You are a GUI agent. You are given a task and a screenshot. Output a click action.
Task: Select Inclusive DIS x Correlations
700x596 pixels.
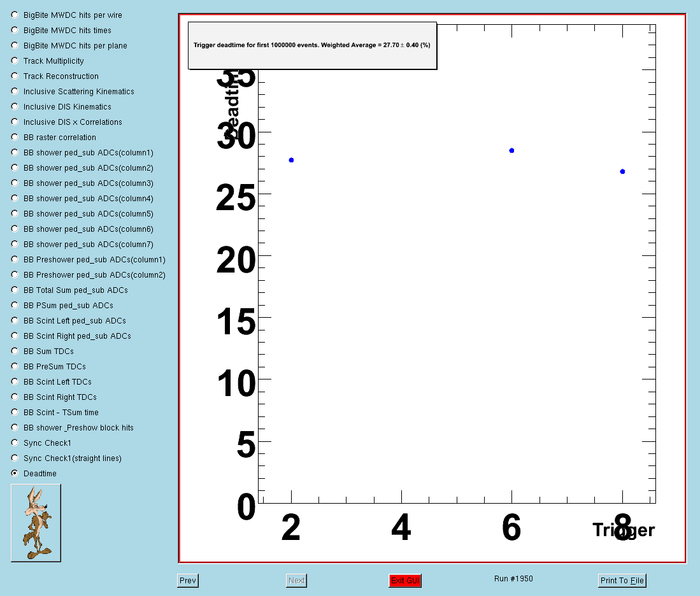[15, 122]
